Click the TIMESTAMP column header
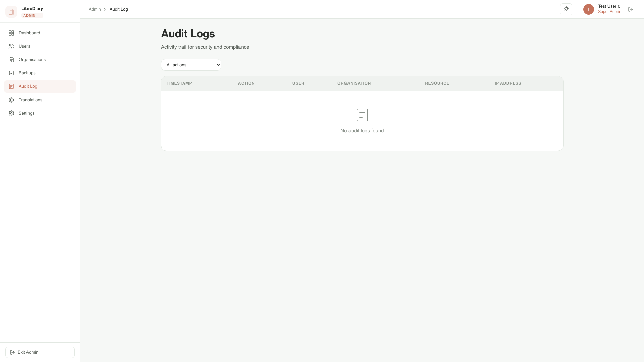 tap(179, 83)
